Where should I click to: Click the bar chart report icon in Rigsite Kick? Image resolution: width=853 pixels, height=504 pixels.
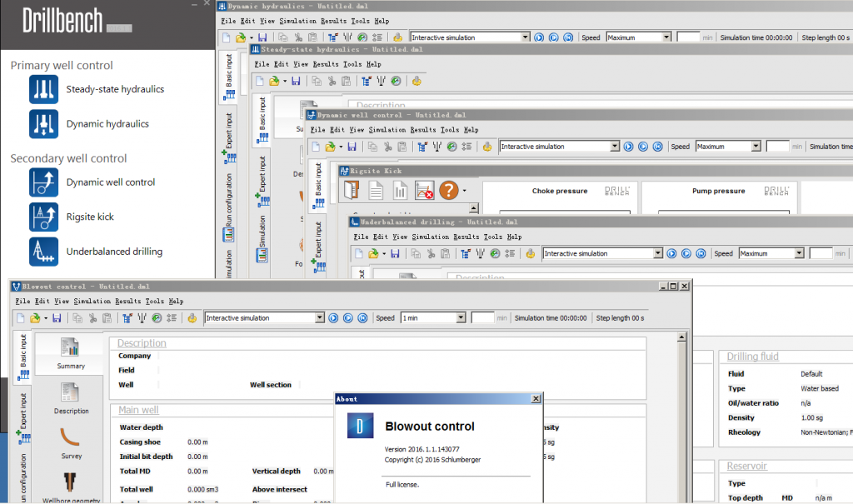(x=401, y=191)
